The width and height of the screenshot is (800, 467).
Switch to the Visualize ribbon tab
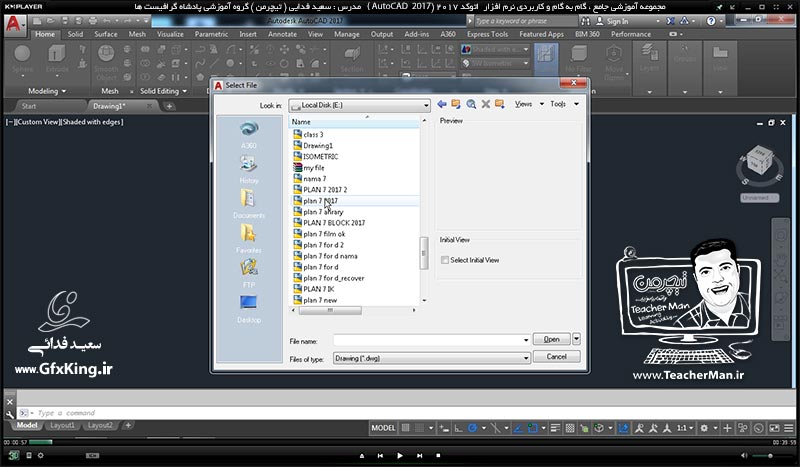[x=170, y=34]
